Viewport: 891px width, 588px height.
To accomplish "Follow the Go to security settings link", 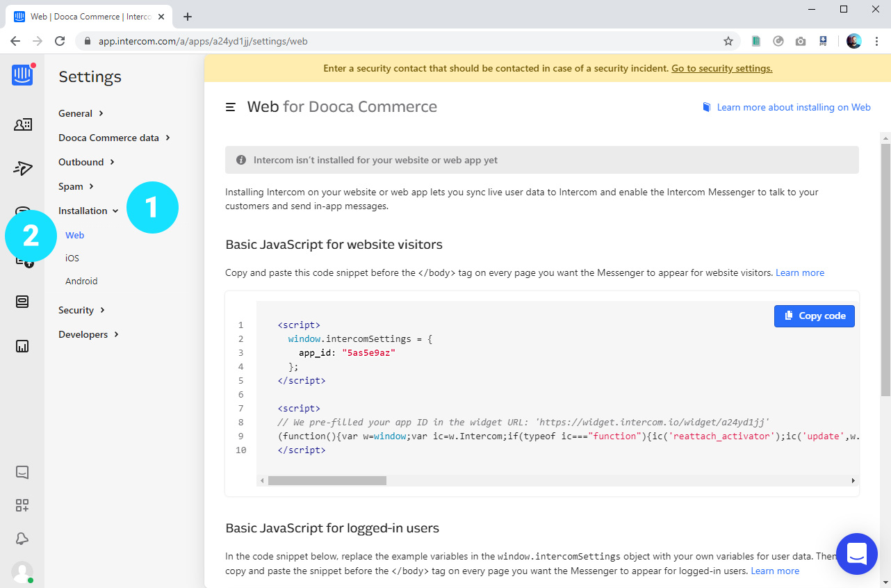I will (x=722, y=68).
